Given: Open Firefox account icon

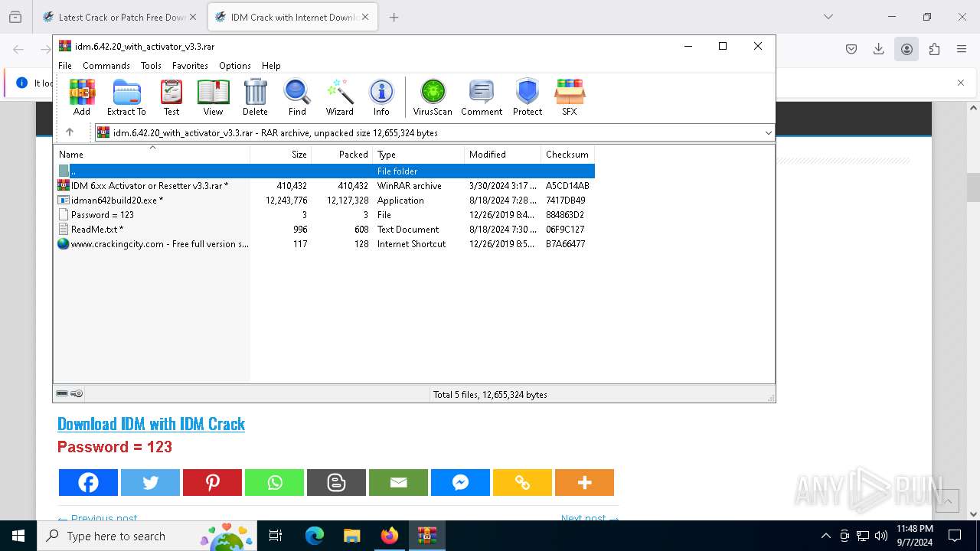Looking at the screenshot, I should point(906,49).
